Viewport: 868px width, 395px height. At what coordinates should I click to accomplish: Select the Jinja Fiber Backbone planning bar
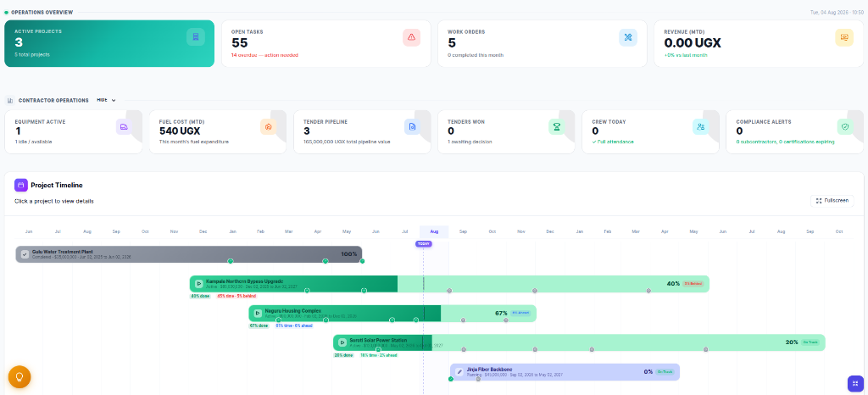pyautogui.click(x=565, y=372)
